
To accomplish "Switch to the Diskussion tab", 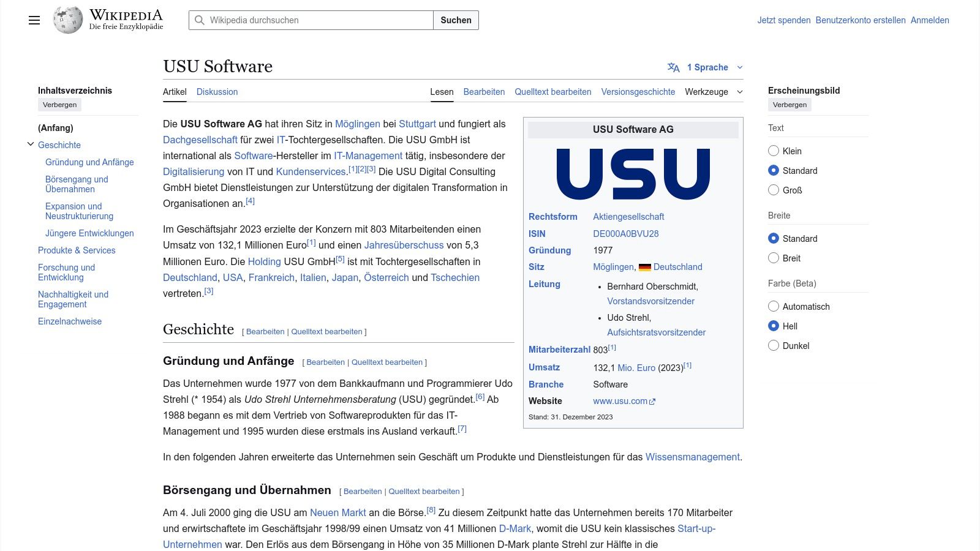I will [x=217, y=92].
